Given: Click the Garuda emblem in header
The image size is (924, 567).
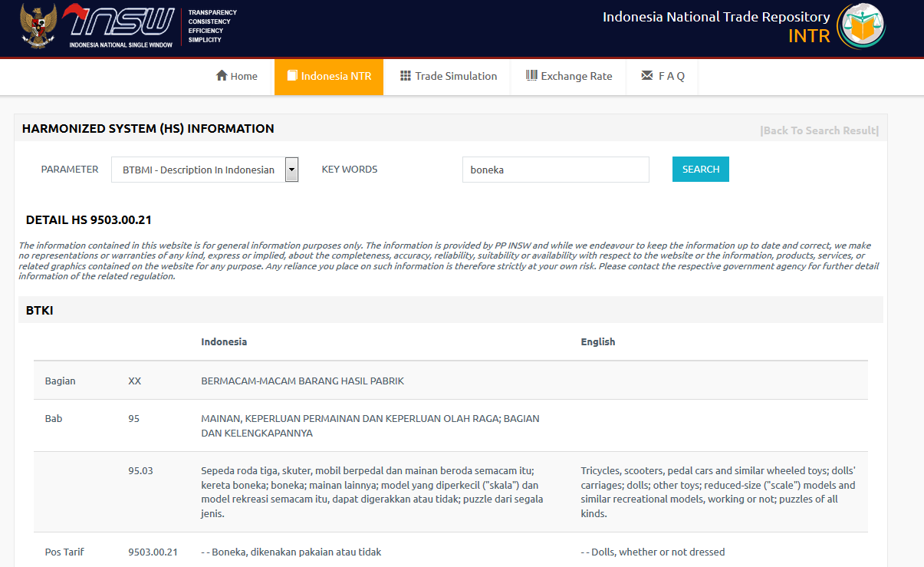Looking at the screenshot, I should pyautogui.click(x=38, y=27).
